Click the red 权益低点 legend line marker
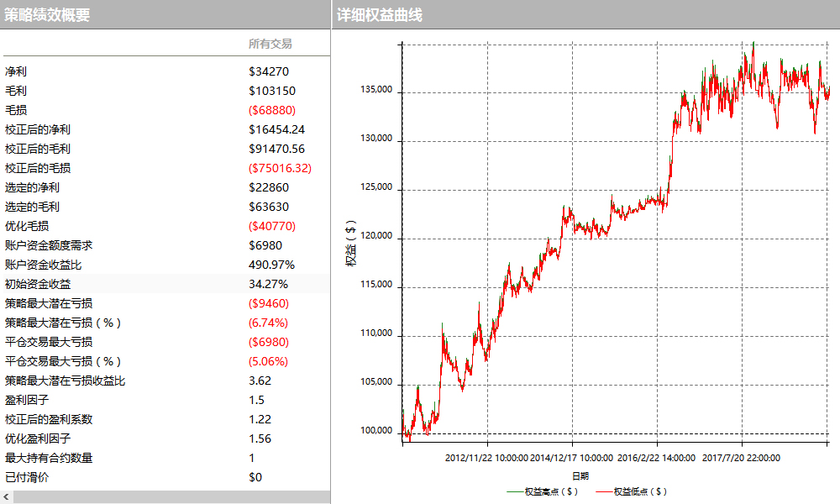The image size is (840, 504). [x=604, y=491]
